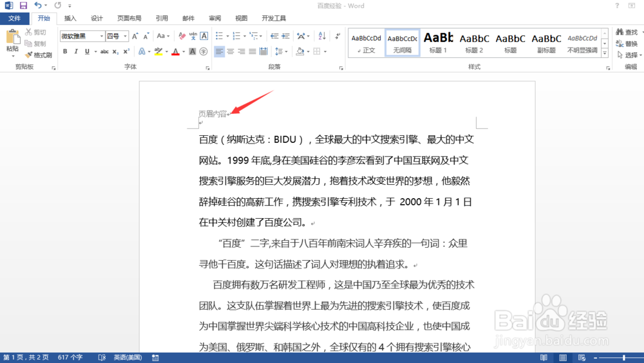The height and width of the screenshot is (363, 644).
Task: Click the Decrease Indent icon
Action: pos(274,36)
